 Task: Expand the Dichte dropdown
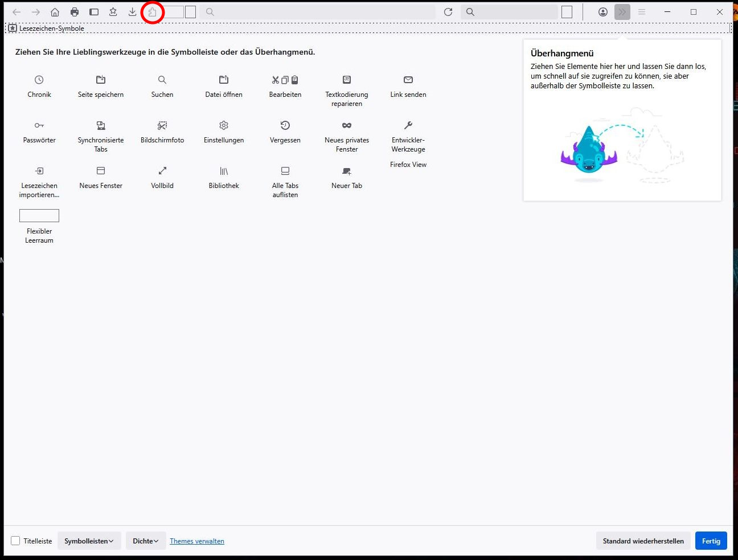pos(146,541)
